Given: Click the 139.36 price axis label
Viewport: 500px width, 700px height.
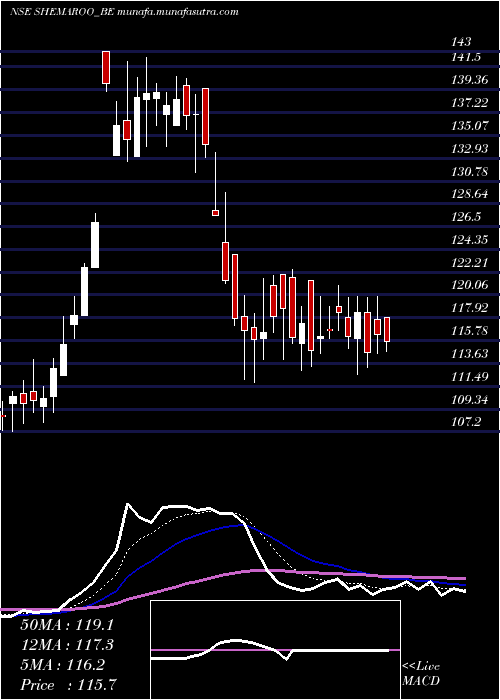Looking at the screenshot, I should pos(469,80).
